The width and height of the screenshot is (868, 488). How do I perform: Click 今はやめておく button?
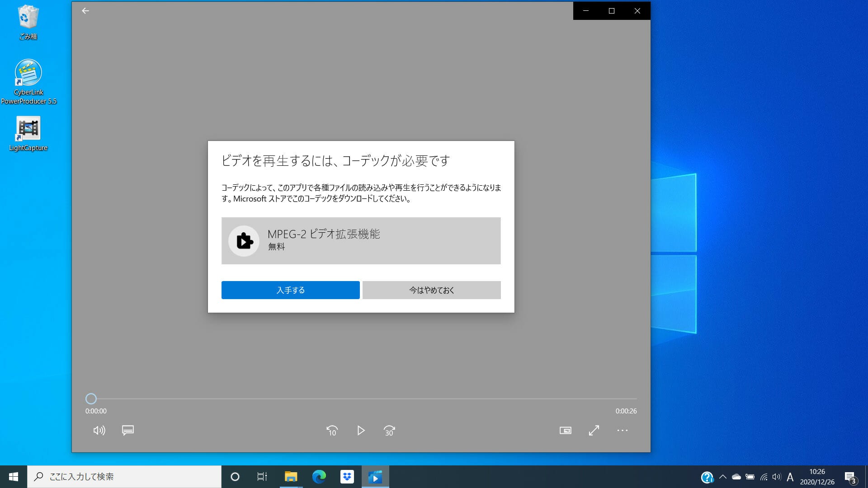click(432, 290)
